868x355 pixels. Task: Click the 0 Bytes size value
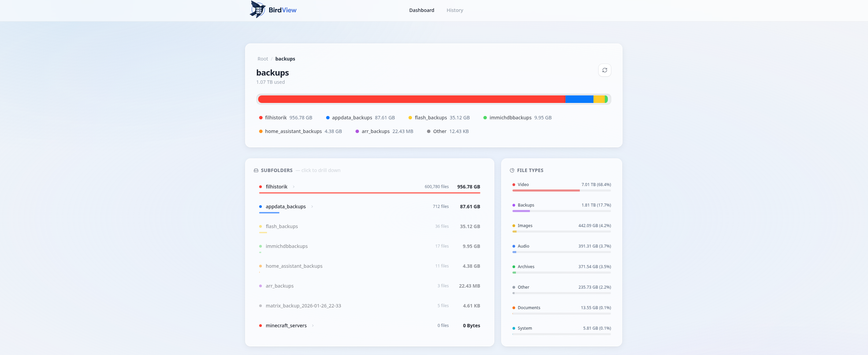click(471, 326)
